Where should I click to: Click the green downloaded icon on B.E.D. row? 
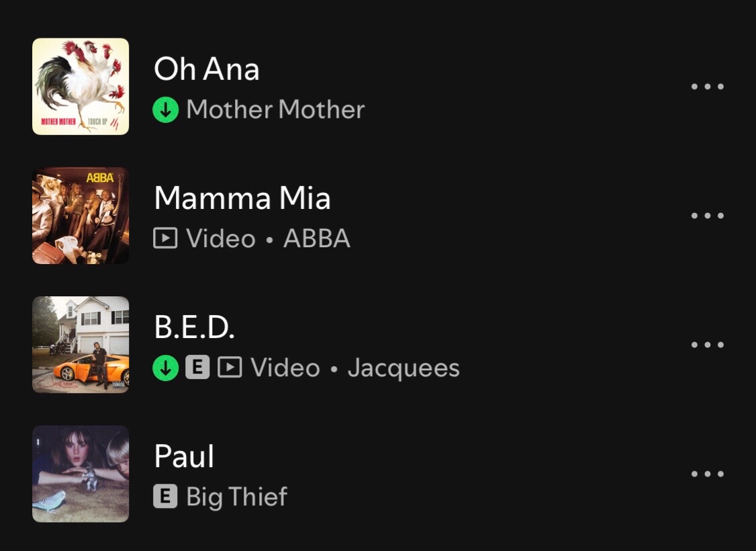click(x=165, y=368)
